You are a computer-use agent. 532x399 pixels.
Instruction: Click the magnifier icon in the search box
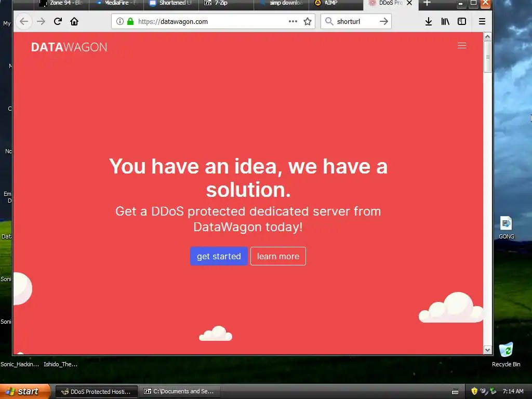coord(329,21)
